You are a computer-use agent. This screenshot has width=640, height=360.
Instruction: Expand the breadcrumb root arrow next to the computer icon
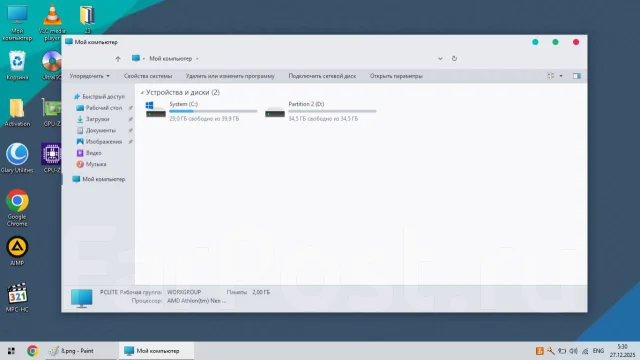[144, 59]
